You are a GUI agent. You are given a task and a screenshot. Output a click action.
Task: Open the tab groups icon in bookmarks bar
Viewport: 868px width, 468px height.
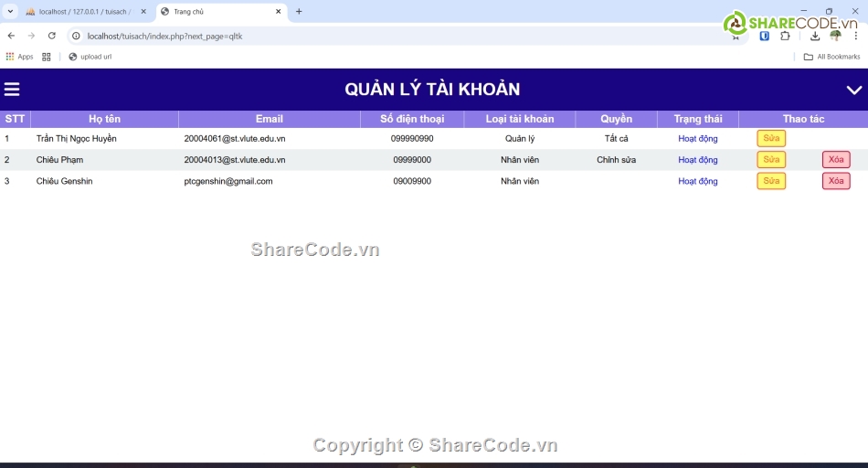pos(47,57)
